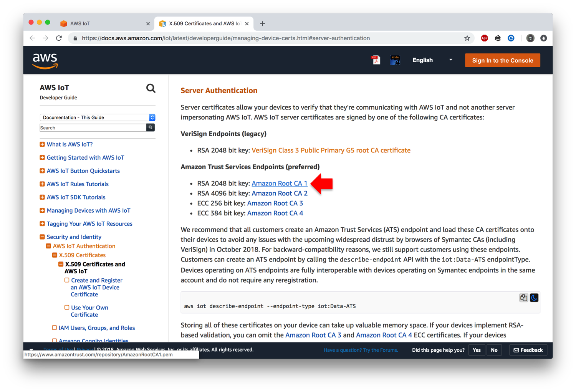The width and height of the screenshot is (576, 392).
Task: Select 'IAM Users, Groups, and Roles' in sidebar
Action: click(97, 328)
